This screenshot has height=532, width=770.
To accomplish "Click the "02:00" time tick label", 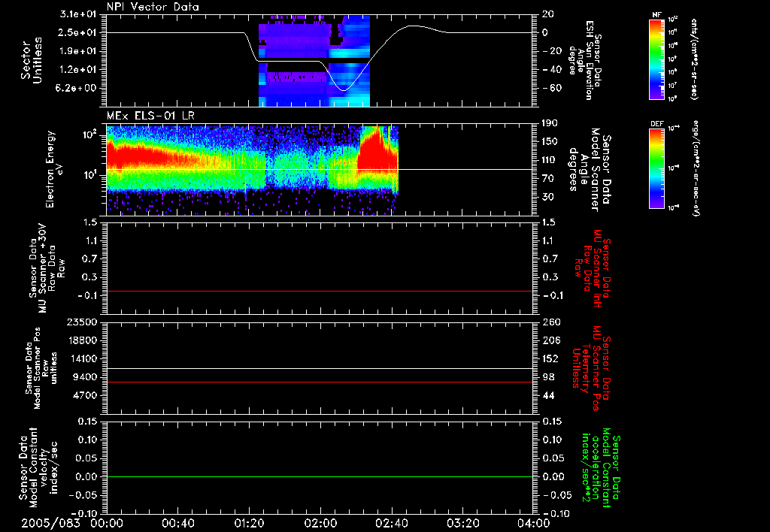I will tap(320, 524).
